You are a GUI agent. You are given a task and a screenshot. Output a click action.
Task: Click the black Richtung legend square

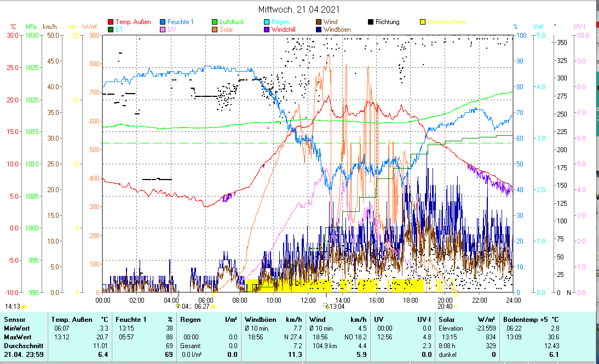(370, 22)
